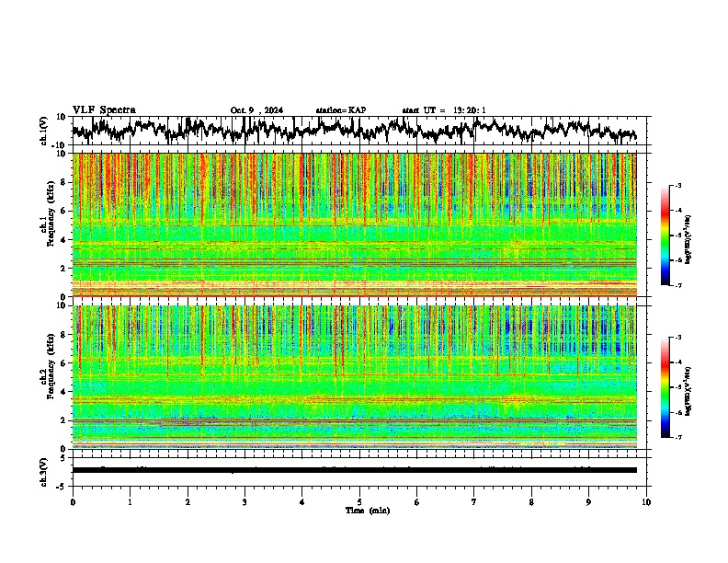Select the ch.1 spectrogram panel
Screen dimensions: 728x563
[x=355, y=224]
